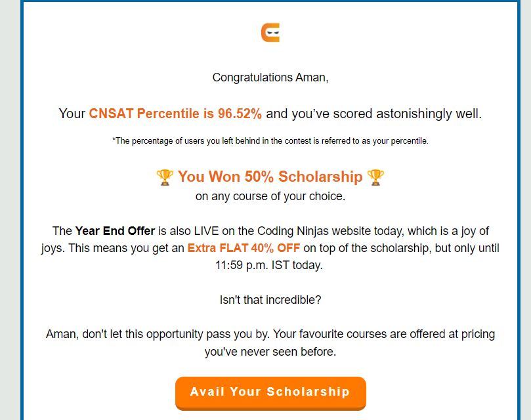Click the bold Year End Offer text

115,231
